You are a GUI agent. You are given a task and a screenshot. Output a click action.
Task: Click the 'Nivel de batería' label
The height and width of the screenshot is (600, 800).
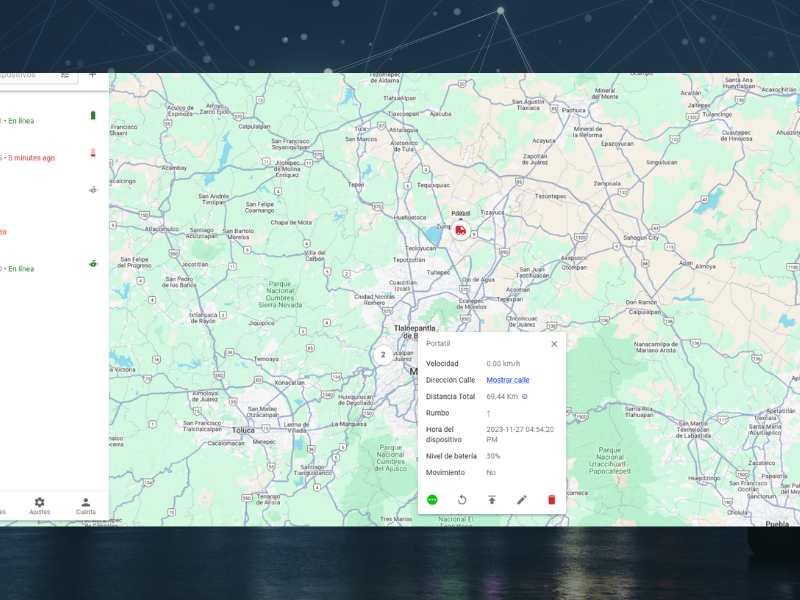(x=452, y=456)
